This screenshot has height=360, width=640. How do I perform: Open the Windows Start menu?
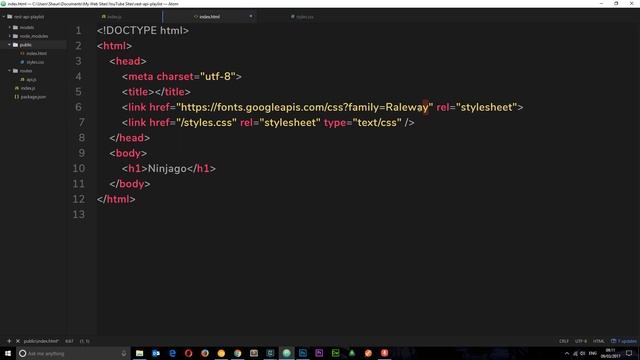(8, 353)
